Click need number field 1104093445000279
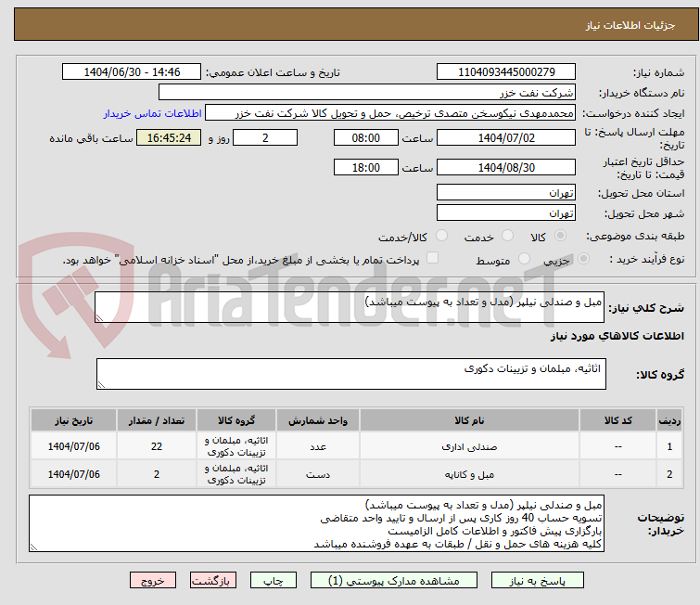 coord(506,71)
